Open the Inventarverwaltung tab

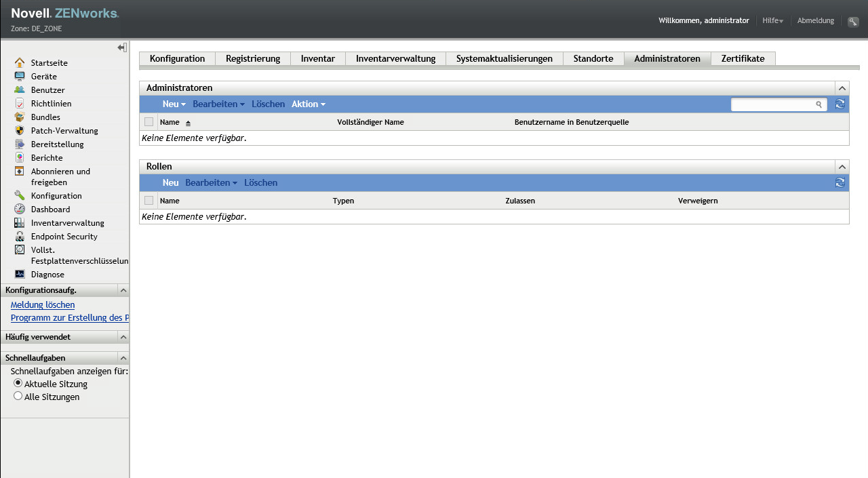(395, 58)
